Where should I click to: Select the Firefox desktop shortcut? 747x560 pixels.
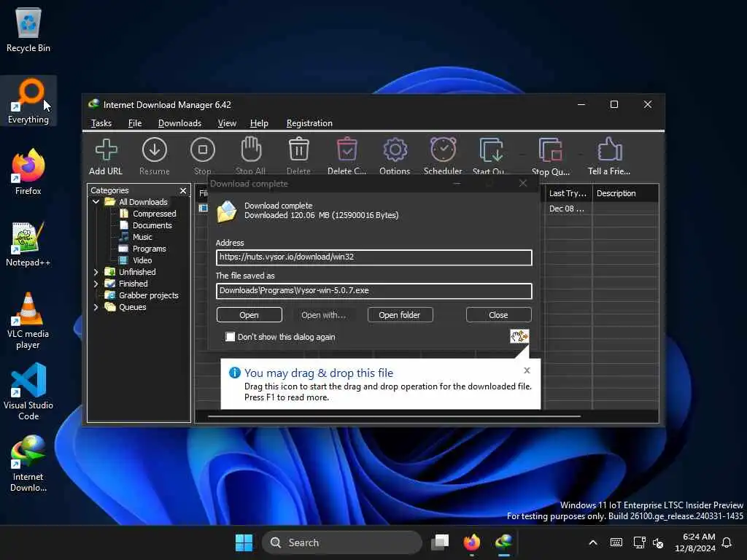(28, 172)
